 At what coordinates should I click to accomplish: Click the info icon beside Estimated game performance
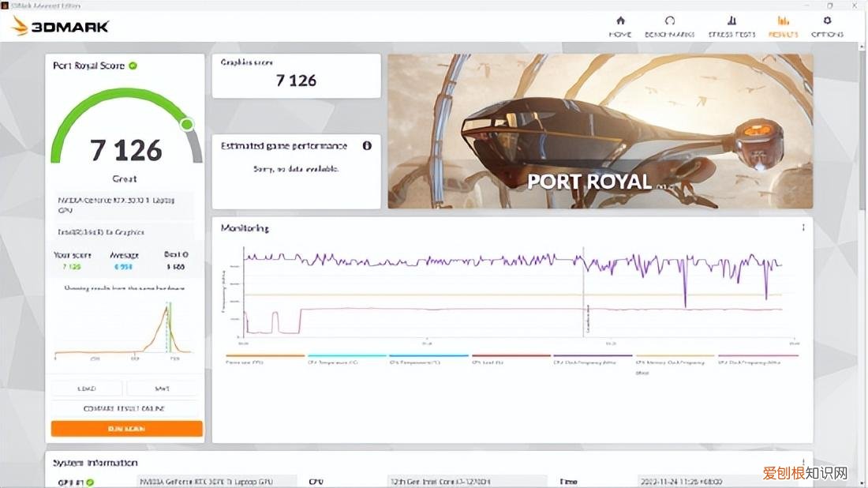(367, 146)
